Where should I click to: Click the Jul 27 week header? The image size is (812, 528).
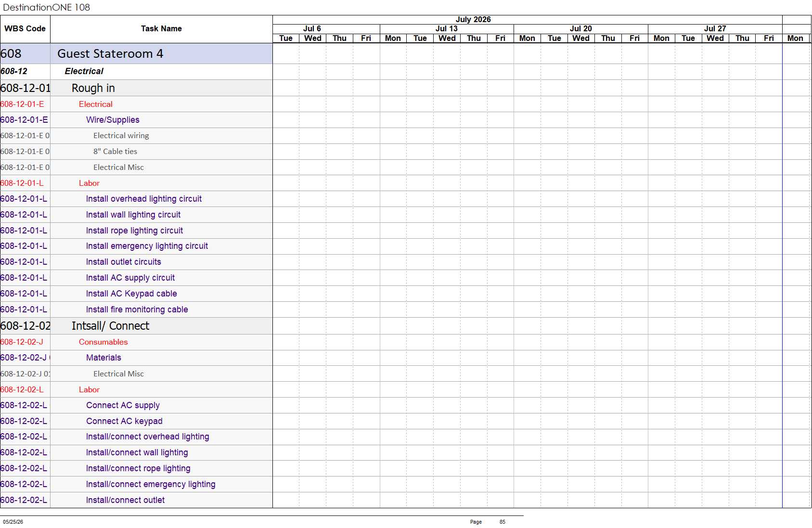(x=715, y=29)
